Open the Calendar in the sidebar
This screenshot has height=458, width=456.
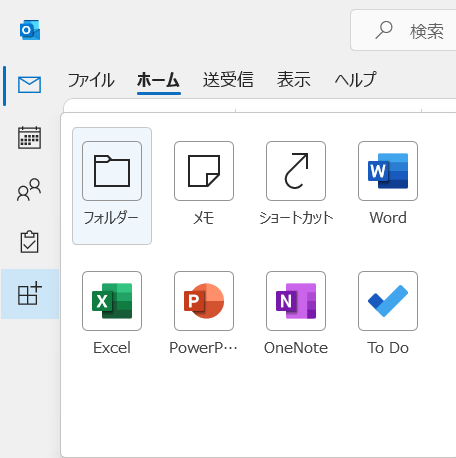coord(30,137)
